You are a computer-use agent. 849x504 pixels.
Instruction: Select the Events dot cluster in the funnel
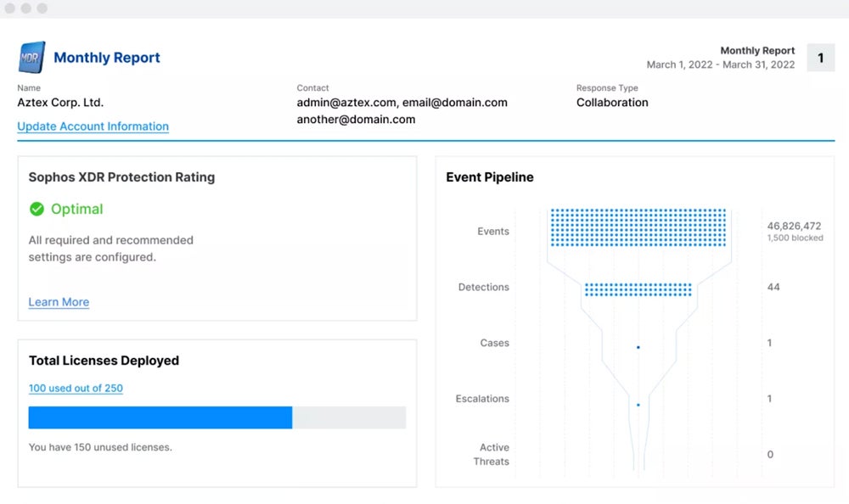point(638,229)
